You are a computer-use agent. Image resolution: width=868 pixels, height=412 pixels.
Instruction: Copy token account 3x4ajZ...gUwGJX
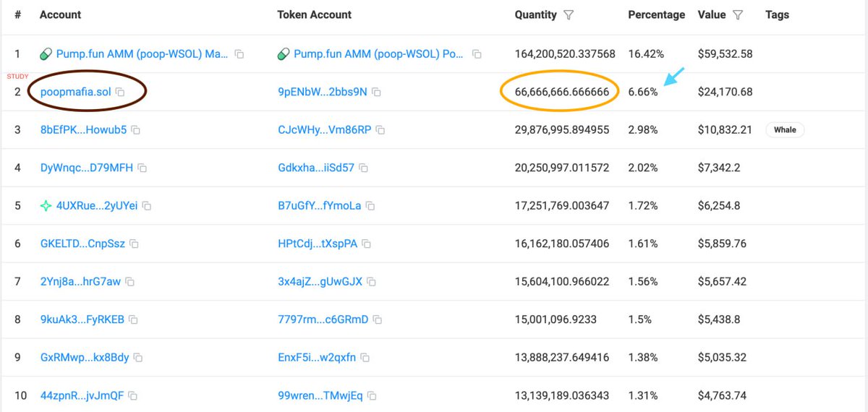(372, 281)
